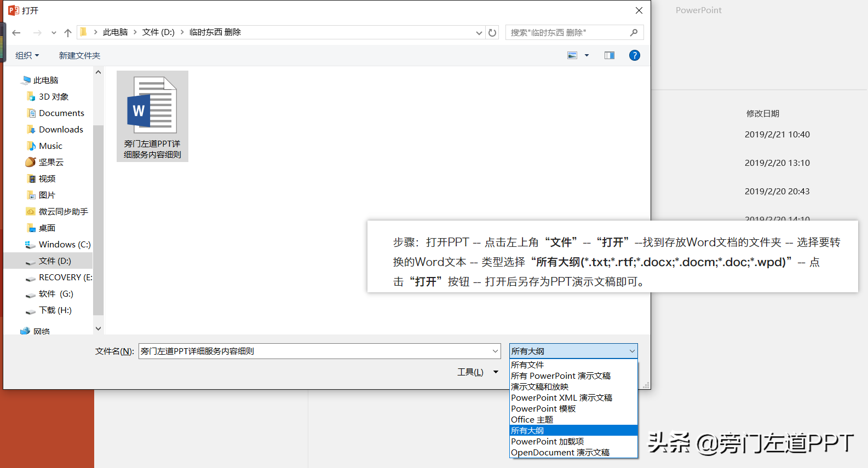Open the 3D 对象 folder

tap(54, 96)
